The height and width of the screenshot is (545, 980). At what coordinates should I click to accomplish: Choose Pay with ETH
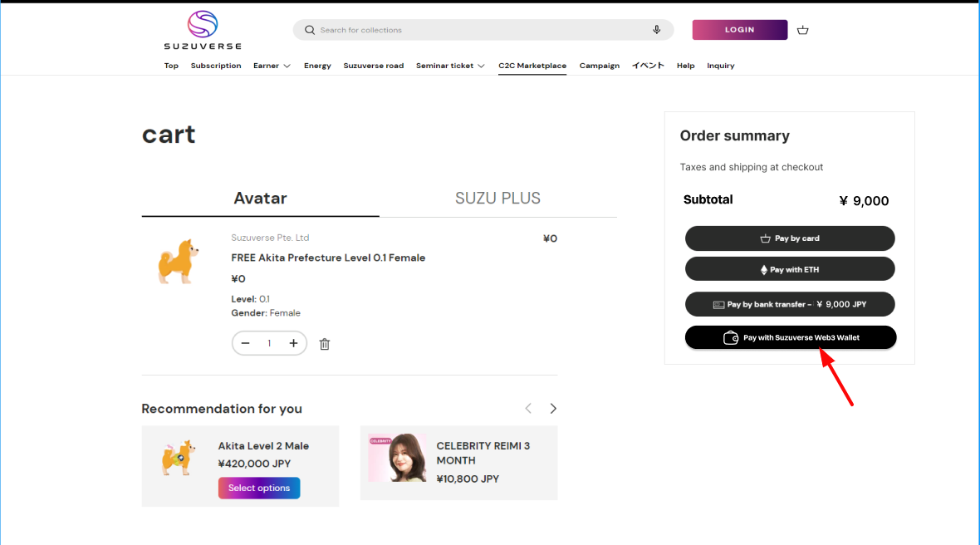[x=789, y=269]
